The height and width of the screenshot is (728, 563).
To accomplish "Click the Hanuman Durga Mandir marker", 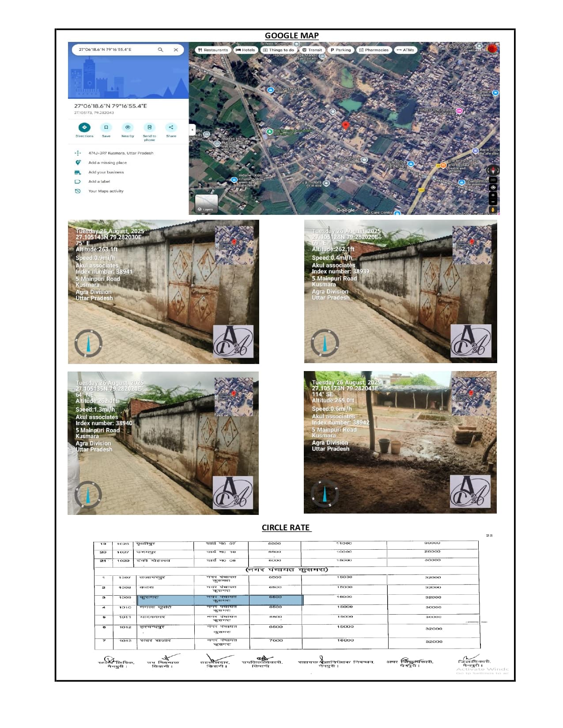I will tap(322, 56).
